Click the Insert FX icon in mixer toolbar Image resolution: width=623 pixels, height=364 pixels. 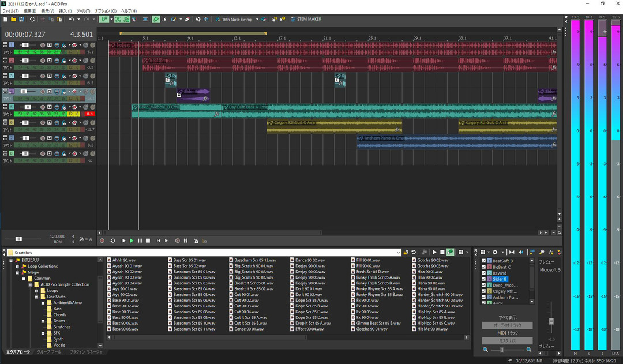pyautogui.click(x=551, y=252)
